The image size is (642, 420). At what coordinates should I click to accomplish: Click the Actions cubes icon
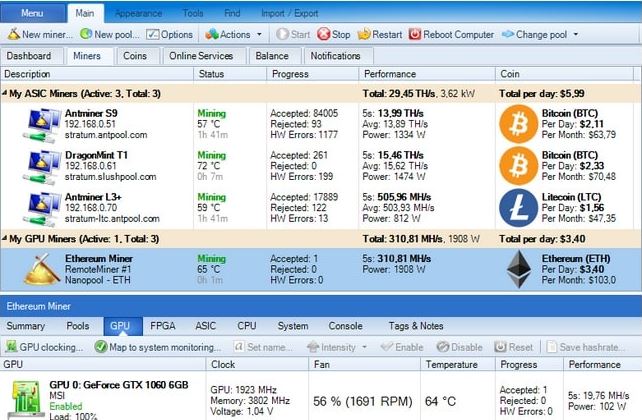click(x=212, y=34)
